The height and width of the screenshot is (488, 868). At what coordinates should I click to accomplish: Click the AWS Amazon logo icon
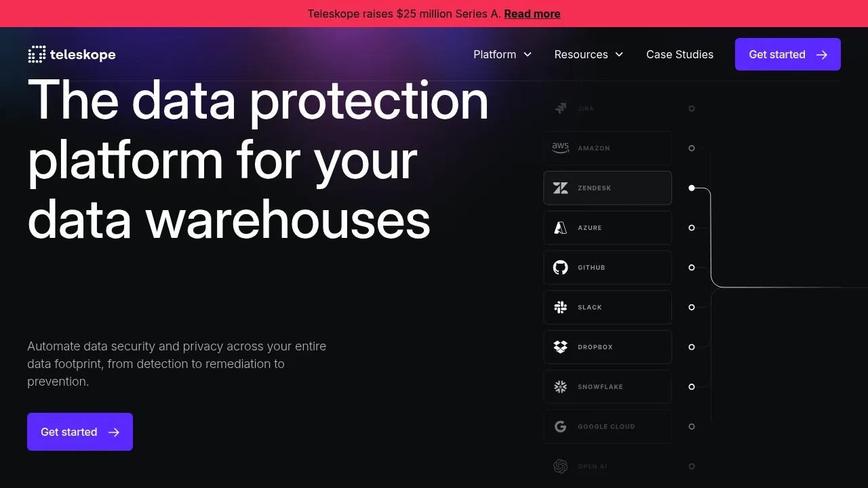click(560, 148)
